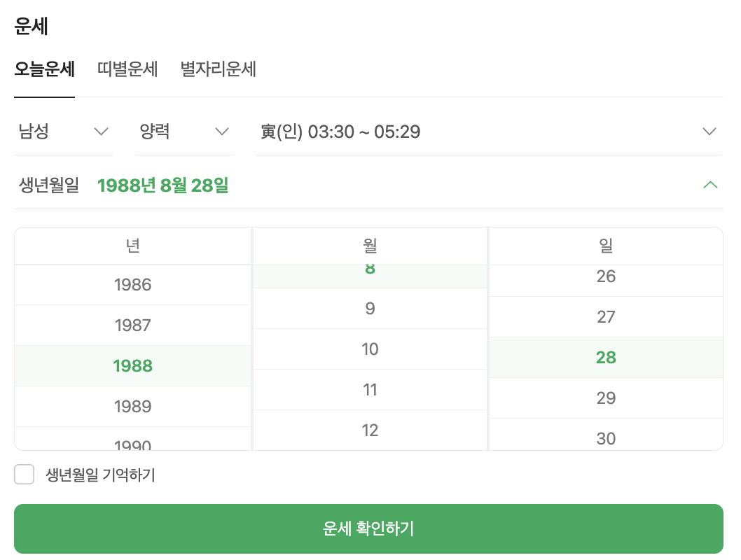This screenshot has height=560, width=741.
Task: Click the 운세 확인하기 button
Action: tap(368, 529)
